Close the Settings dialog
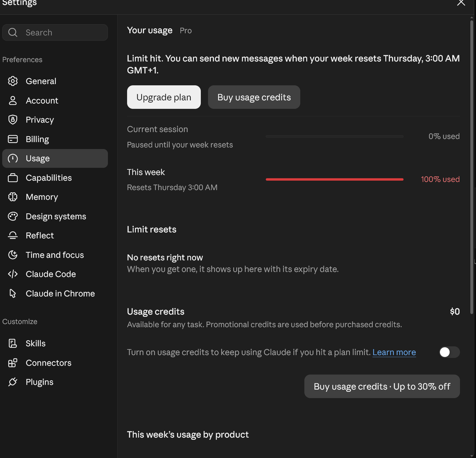This screenshot has width=476, height=458. pos(461,3)
